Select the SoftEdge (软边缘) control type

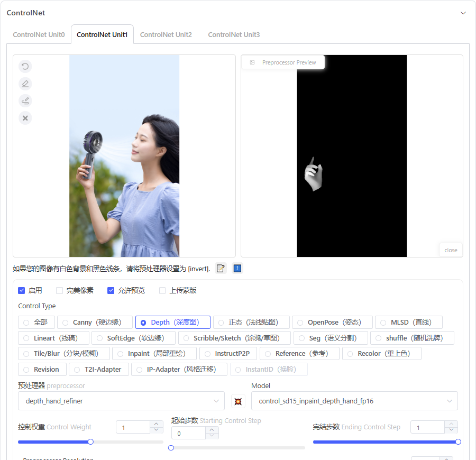[133, 338]
